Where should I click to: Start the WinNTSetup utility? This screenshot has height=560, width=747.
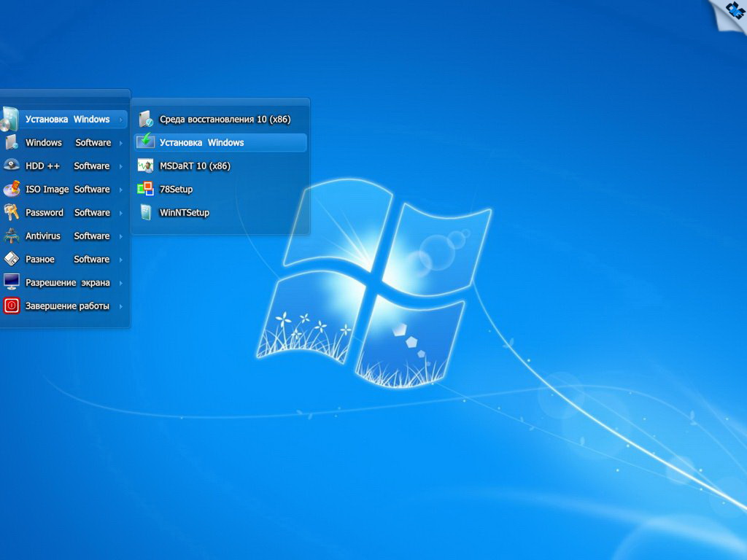[x=220, y=212]
